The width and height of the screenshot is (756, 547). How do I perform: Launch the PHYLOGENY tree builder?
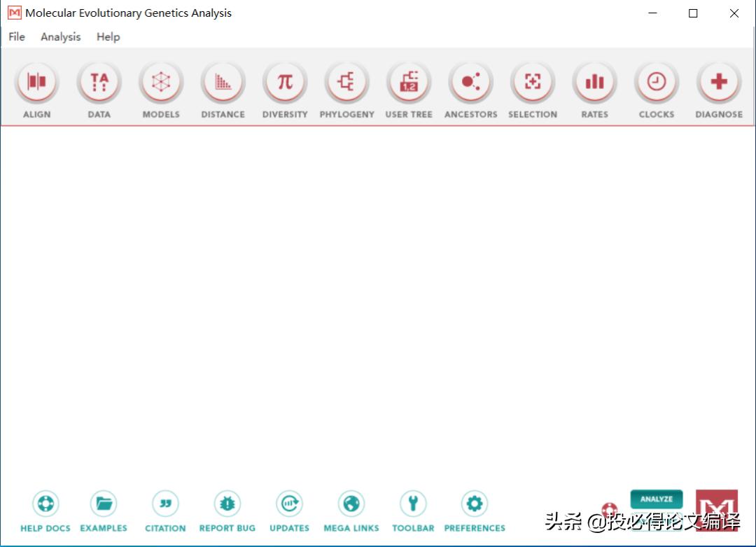click(346, 82)
